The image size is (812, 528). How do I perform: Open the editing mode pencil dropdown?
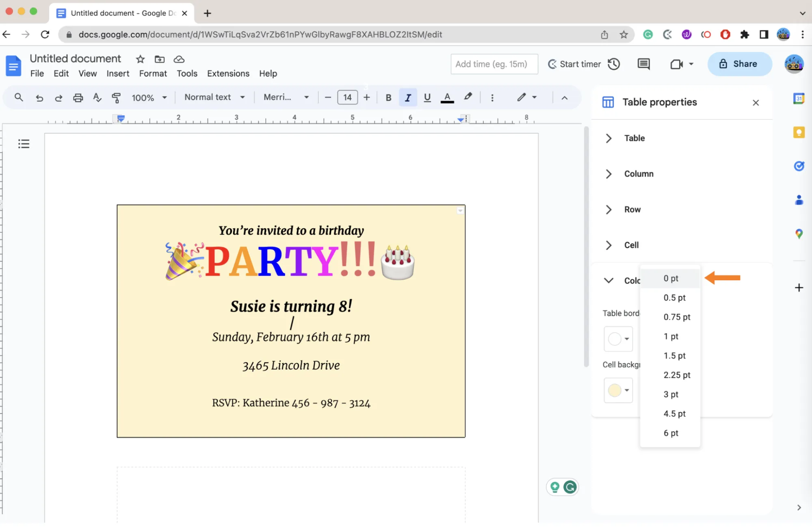[x=527, y=97]
